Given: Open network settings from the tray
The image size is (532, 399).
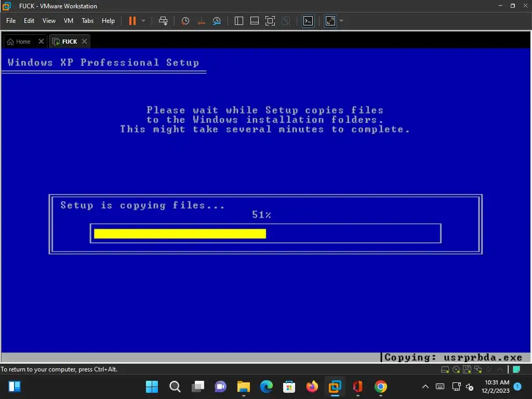Looking at the screenshot, I should (456, 387).
